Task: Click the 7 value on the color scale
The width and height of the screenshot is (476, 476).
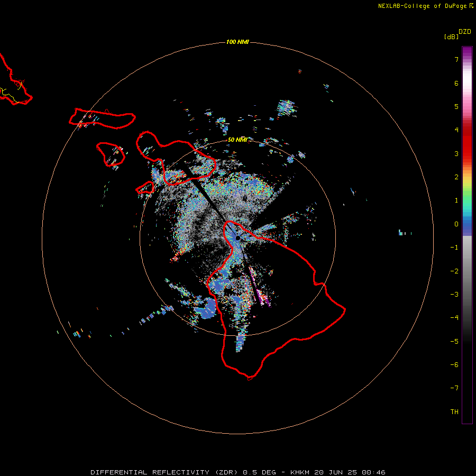Action: 456,59
